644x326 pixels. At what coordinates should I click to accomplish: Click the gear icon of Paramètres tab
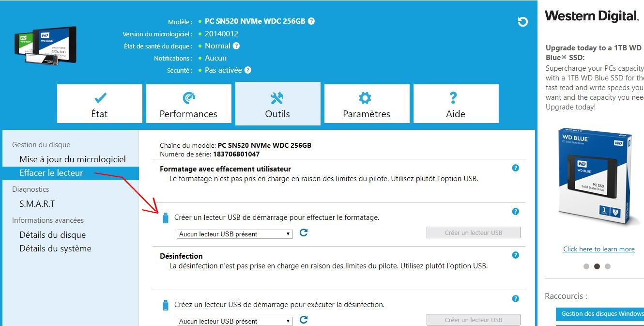tap(365, 98)
